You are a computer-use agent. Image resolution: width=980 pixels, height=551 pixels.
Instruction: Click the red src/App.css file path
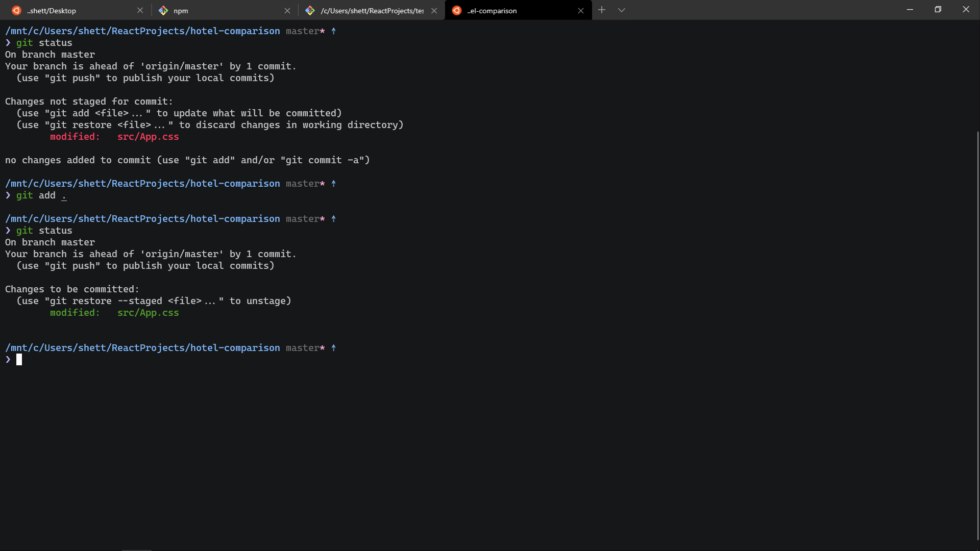pyautogui.click(x=148, y=137)
